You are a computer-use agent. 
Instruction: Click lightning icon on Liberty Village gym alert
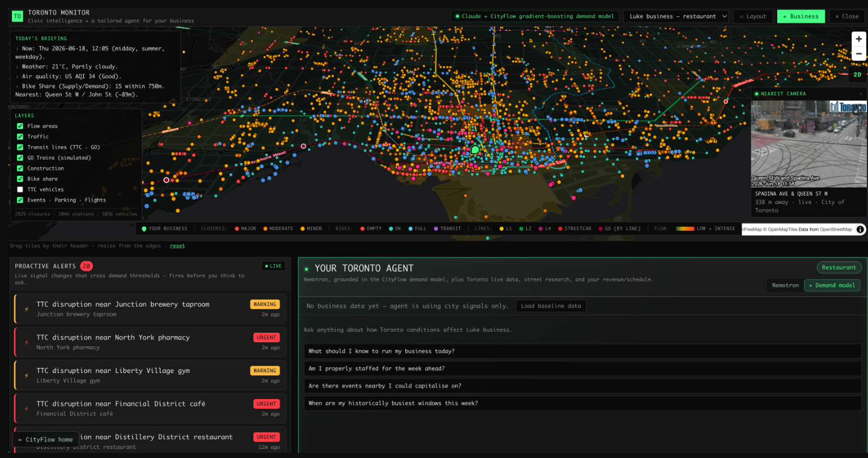(26, 375)
